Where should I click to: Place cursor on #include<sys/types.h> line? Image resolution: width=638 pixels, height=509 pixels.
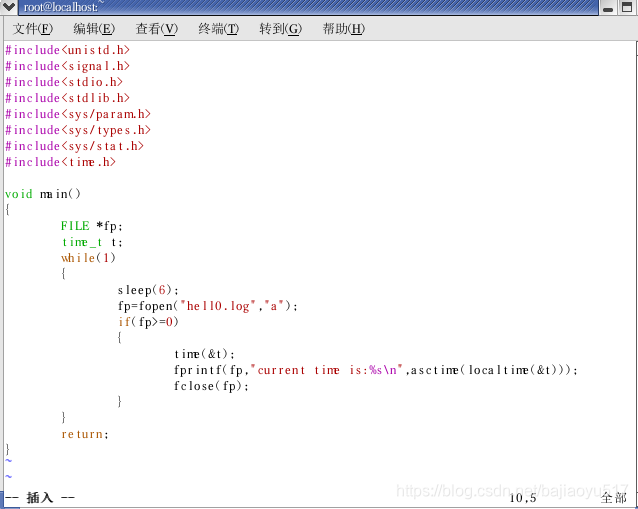coord(78,130)
